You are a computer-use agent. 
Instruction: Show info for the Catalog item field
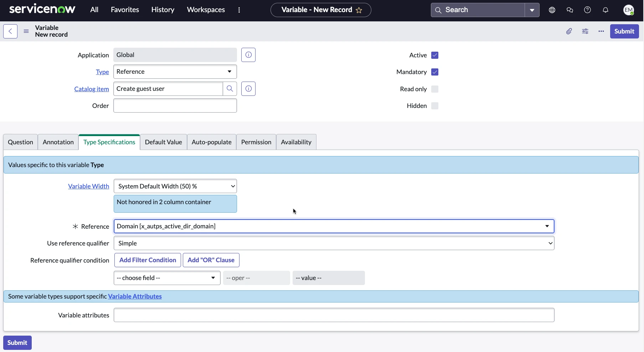pos(248,89)
